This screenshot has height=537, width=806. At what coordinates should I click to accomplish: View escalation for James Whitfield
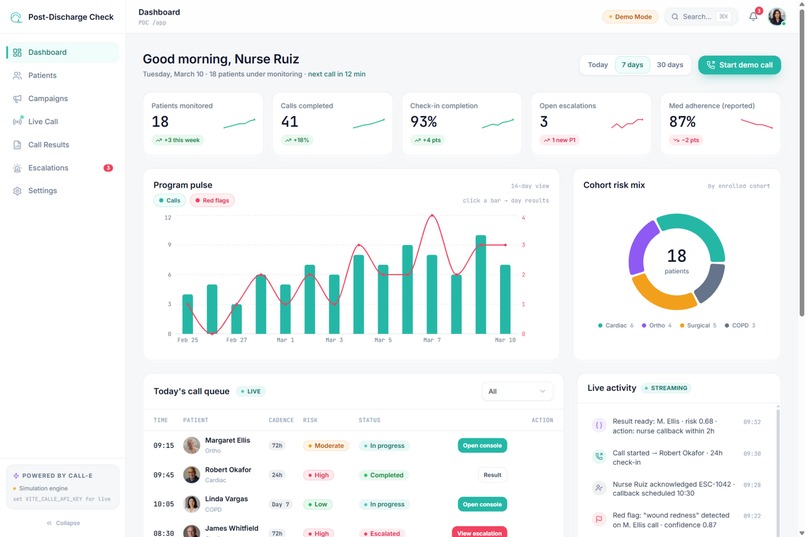coord(480,532)
